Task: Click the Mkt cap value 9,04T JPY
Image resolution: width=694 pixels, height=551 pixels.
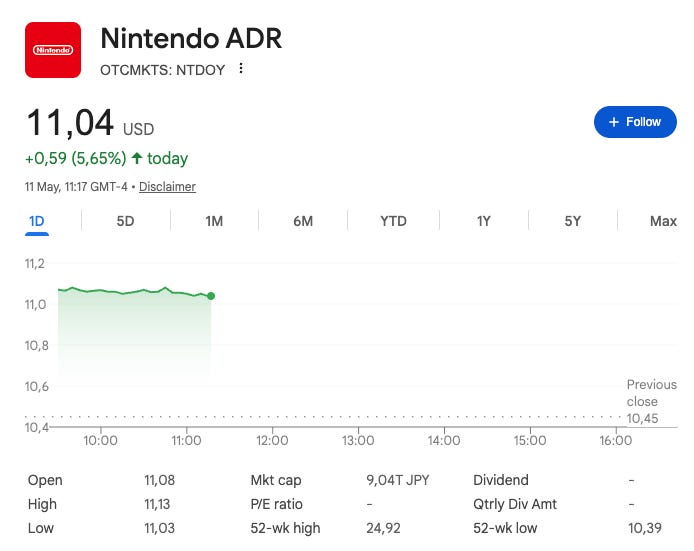Action: tap(397, 480)
